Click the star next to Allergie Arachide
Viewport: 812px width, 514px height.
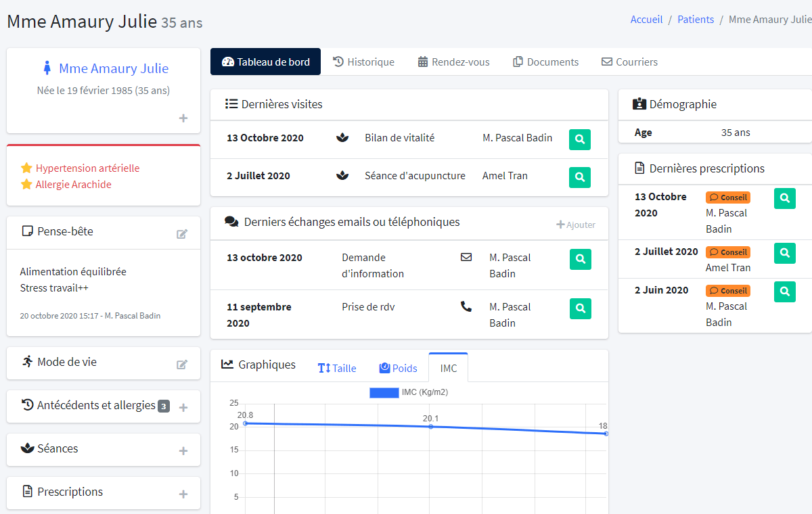[26, 184]
